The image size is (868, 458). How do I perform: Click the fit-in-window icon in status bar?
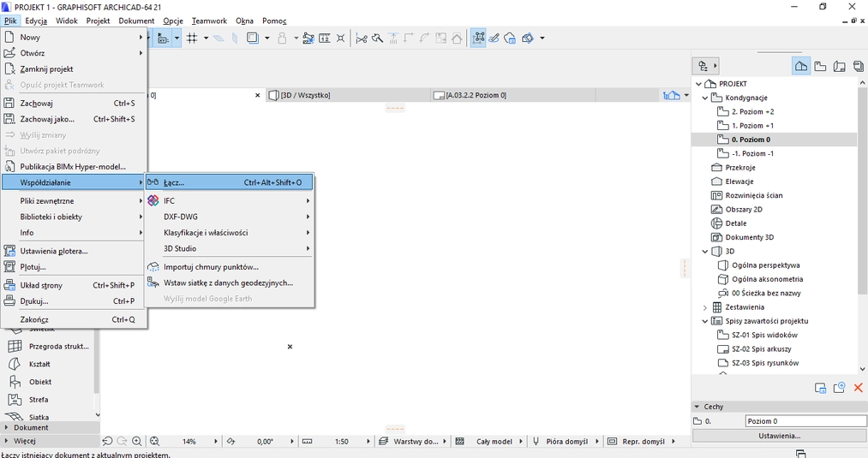[154, 442]
